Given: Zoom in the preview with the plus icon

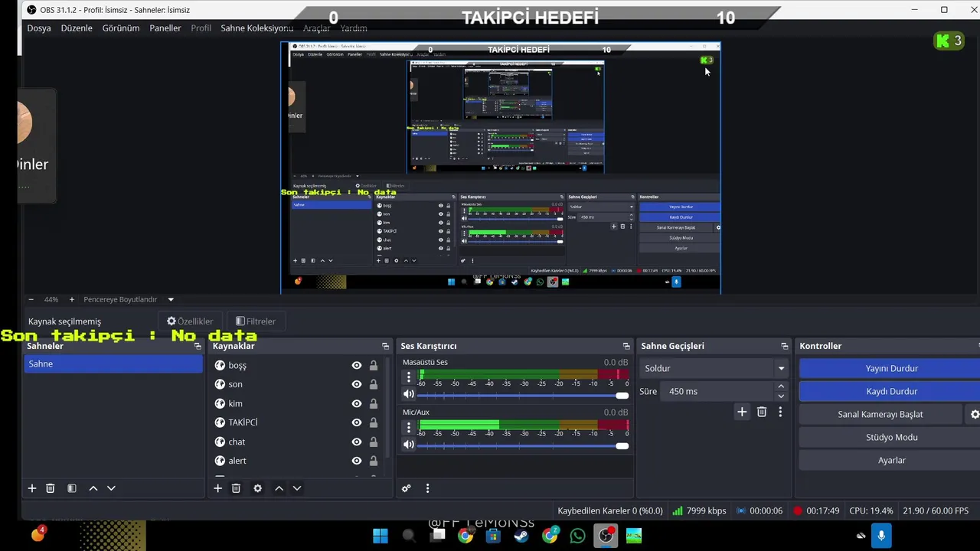Looking at the screenshot, I should tap(72, 299).
